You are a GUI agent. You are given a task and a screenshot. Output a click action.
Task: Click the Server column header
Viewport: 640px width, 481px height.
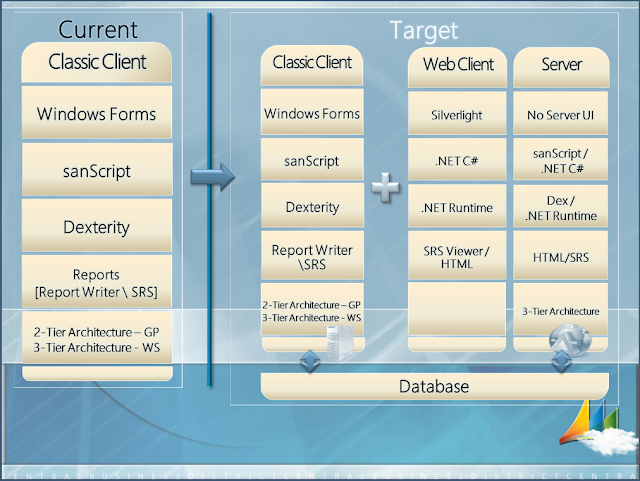tap(561, 67)
